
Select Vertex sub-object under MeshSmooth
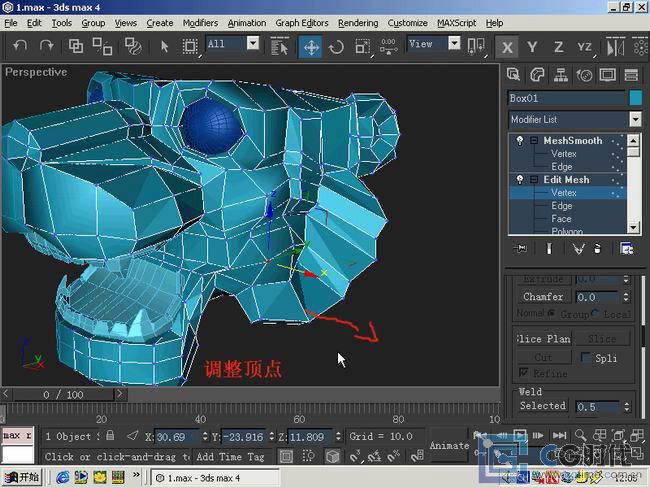click(x=564, y=154)
